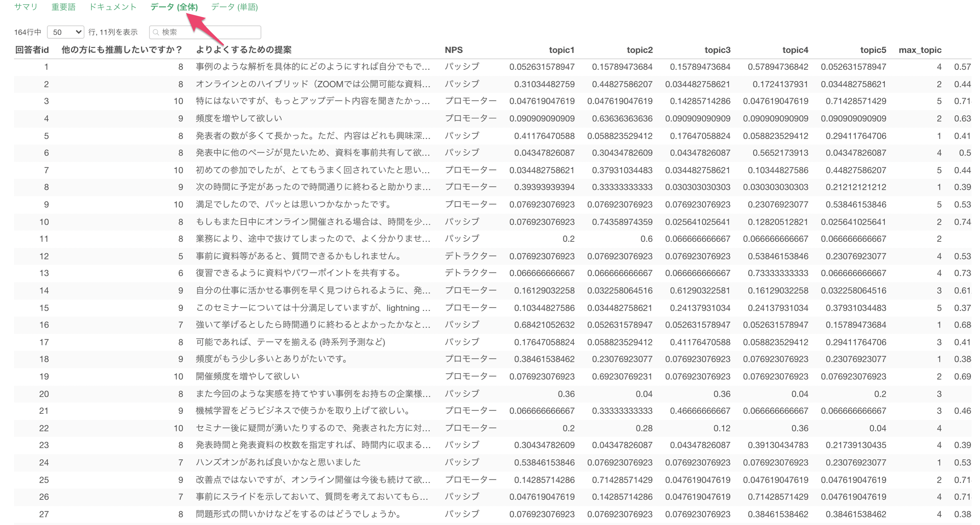
Task: Sort by the 回答者id column header
Action: click(x=32, y=50)
